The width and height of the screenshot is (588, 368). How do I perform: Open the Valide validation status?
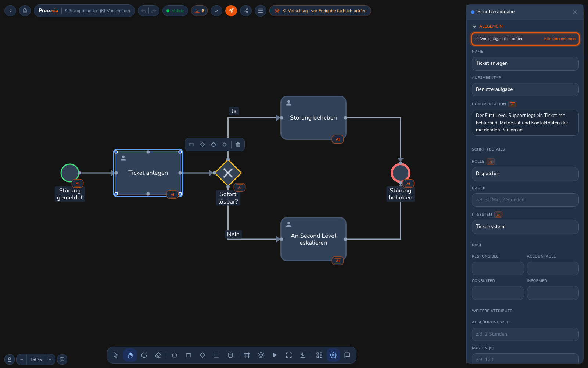click(175, 11)
